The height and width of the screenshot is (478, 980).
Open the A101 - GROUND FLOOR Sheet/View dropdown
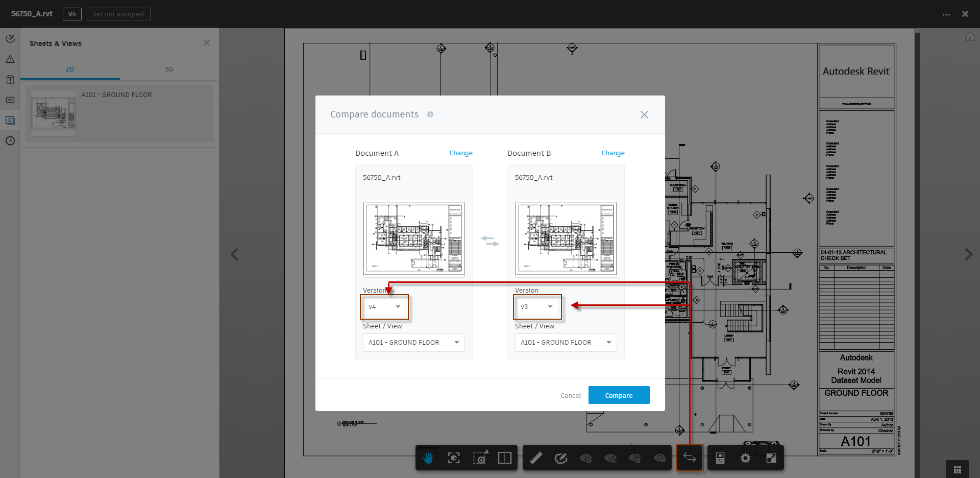(413, 342)
